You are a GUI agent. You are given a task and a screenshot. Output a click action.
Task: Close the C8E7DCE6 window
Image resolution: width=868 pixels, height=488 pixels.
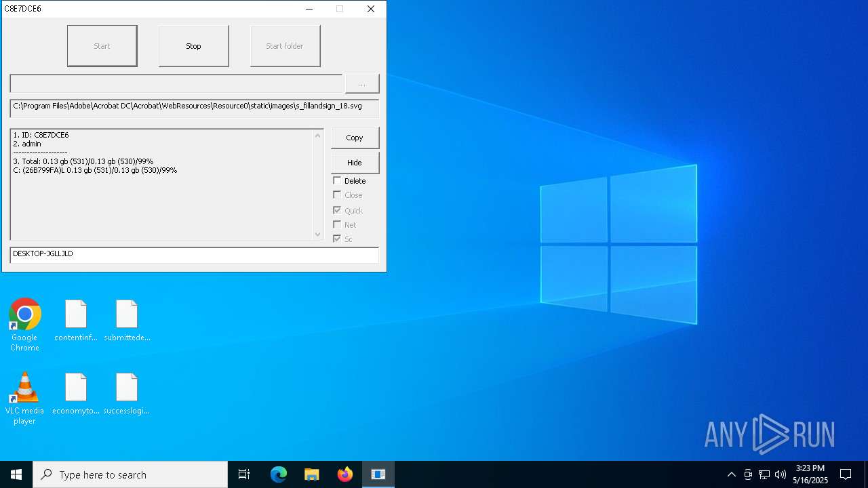370,9
